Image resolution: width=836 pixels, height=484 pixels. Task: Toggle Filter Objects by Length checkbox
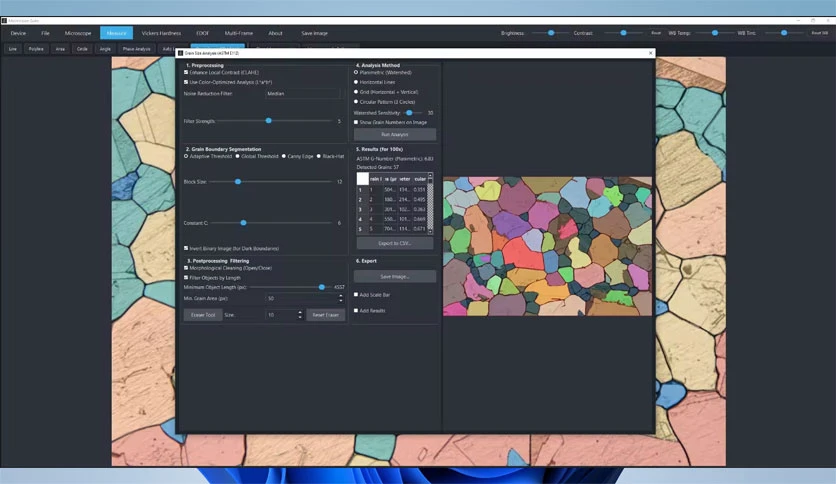pyautogui.click(x=186, y=277)
